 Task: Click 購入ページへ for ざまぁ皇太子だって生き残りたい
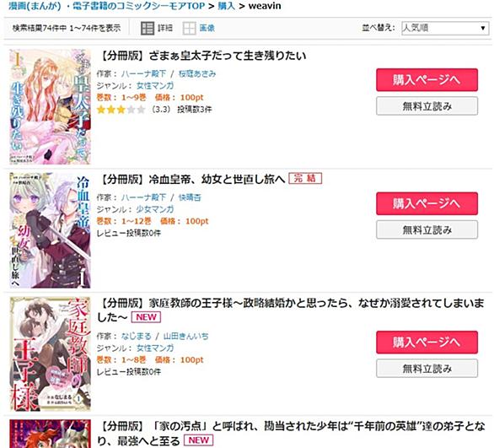click(427, 80)
